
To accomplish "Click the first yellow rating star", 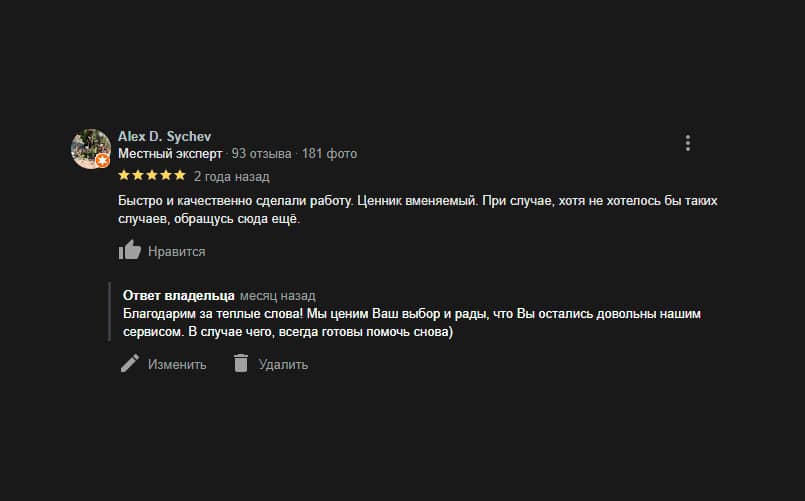I will pos(124,175).
